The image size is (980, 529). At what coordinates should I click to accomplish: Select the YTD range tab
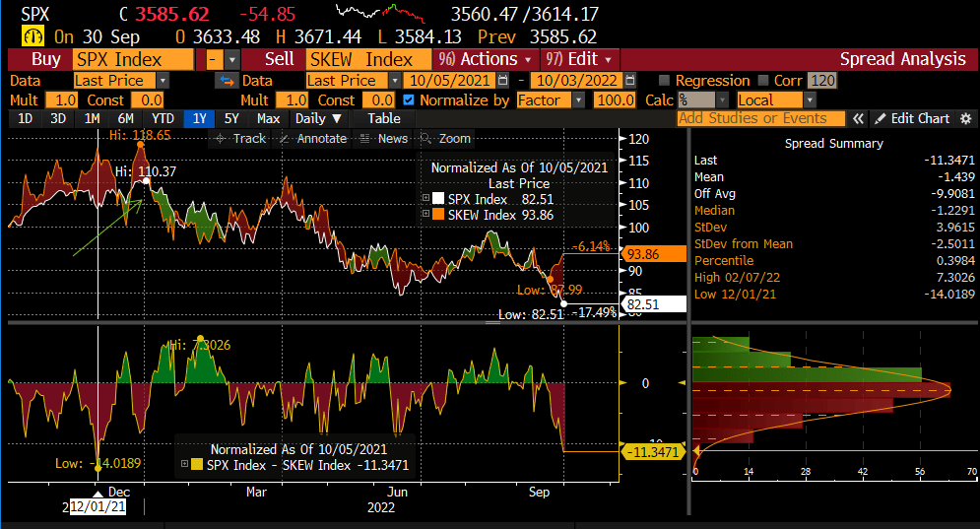click(x=163, y=119)
